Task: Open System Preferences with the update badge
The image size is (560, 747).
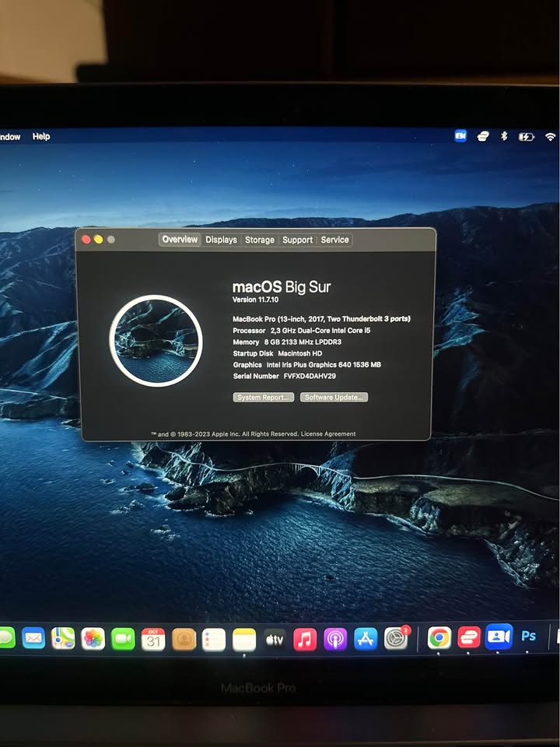Action: 396,639
